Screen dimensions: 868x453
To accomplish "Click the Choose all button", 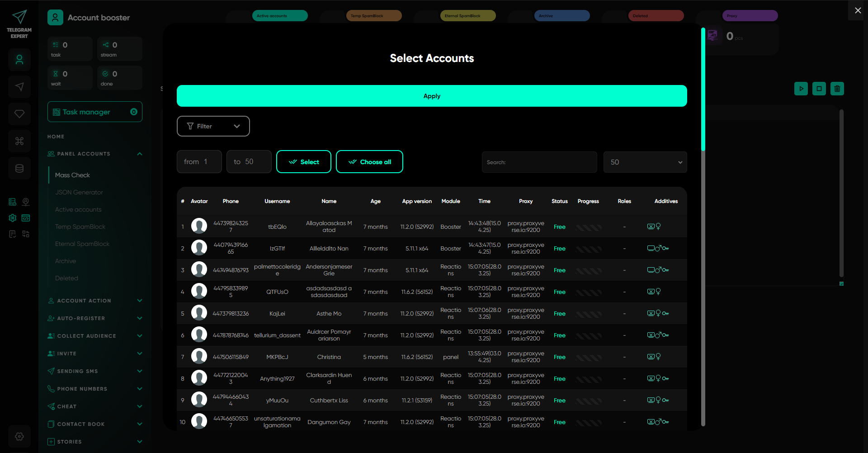I will (369, 162).
